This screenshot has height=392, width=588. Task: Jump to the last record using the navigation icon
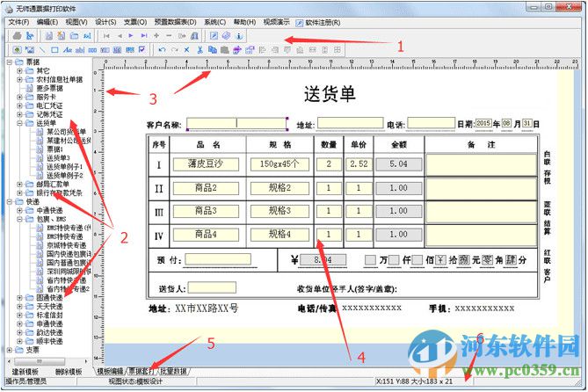click(144, 36)
